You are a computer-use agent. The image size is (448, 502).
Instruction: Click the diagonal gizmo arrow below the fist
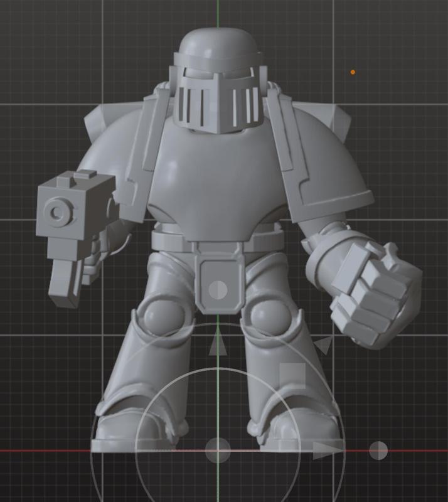coord(323,345)
